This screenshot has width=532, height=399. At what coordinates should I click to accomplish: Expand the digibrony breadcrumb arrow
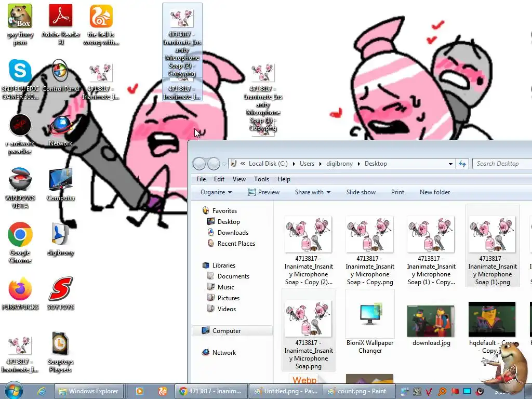358,164
